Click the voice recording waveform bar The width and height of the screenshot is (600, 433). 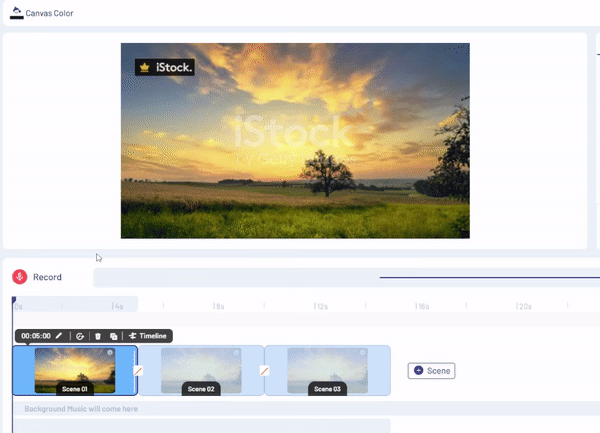point(346,277)
